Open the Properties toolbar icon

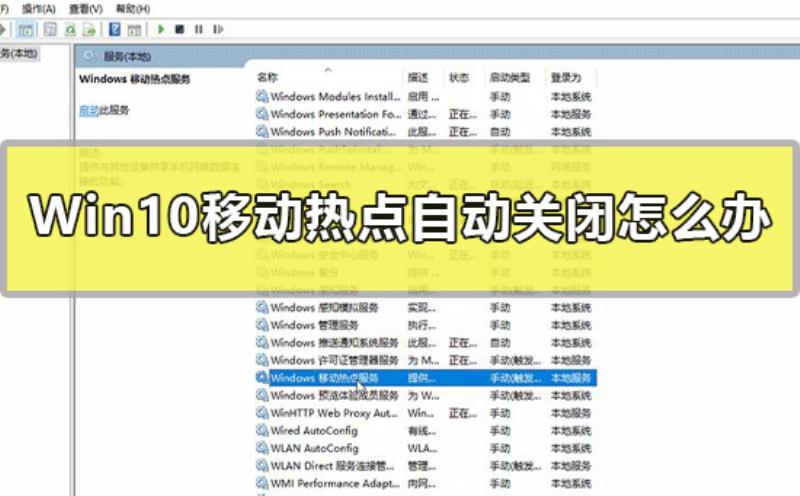(50, 30)
